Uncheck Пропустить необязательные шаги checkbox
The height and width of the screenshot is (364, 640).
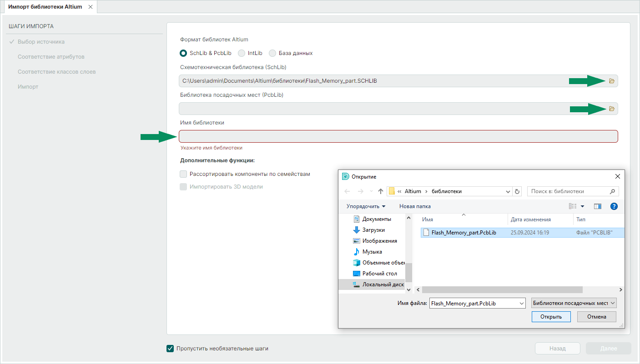(170, 349)
